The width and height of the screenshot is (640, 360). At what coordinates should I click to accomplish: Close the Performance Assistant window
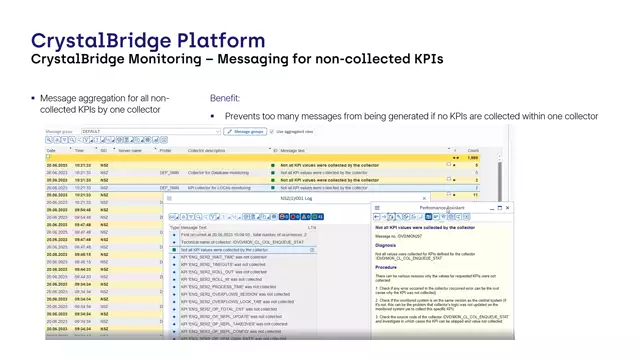(x=507, y=208)
